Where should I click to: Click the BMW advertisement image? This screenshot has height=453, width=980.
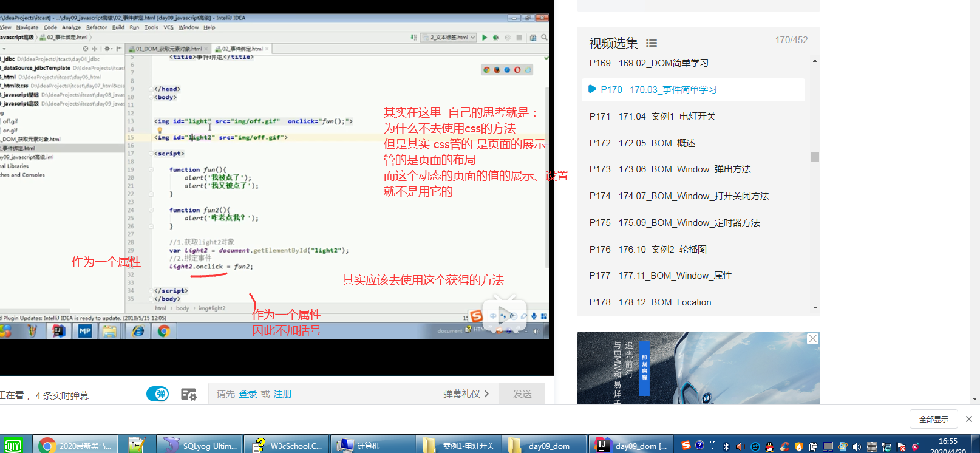699,368
